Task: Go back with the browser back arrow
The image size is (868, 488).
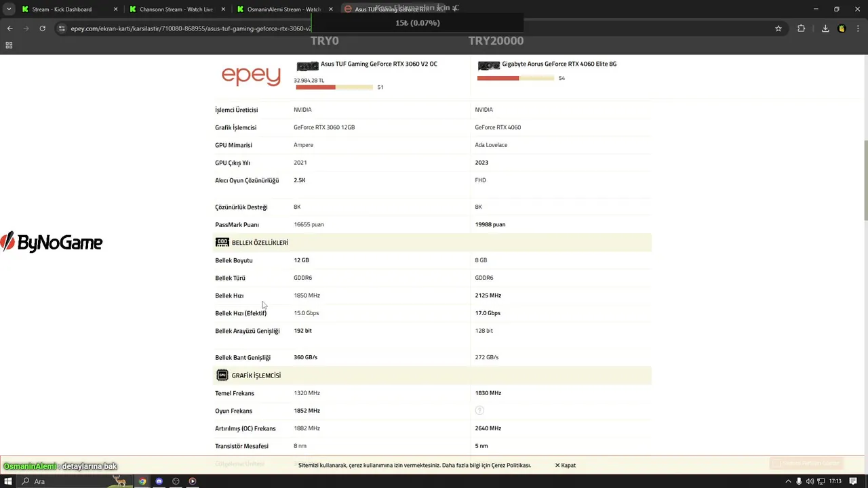Action: click(x=9, y=28)
